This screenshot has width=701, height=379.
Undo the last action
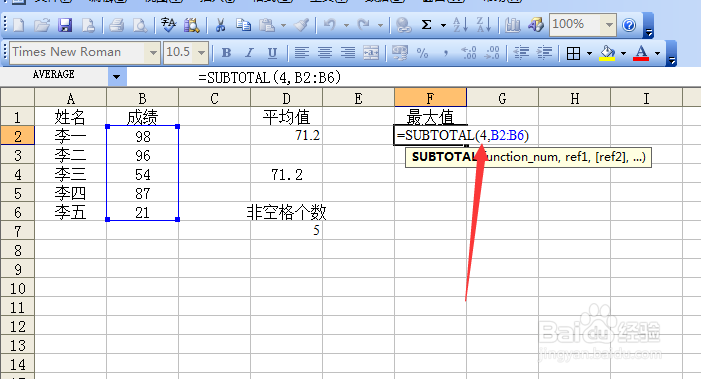click(329, 25)
